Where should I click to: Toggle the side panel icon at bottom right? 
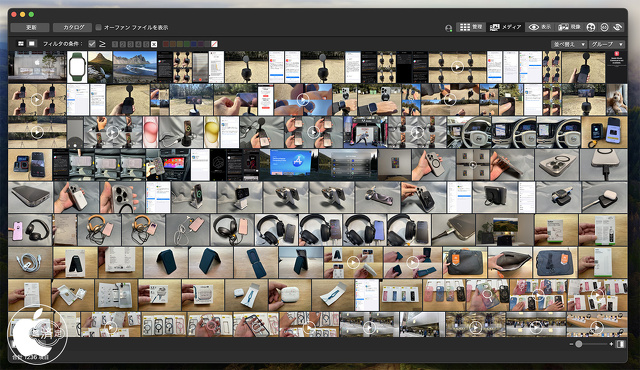click(620, 344)
